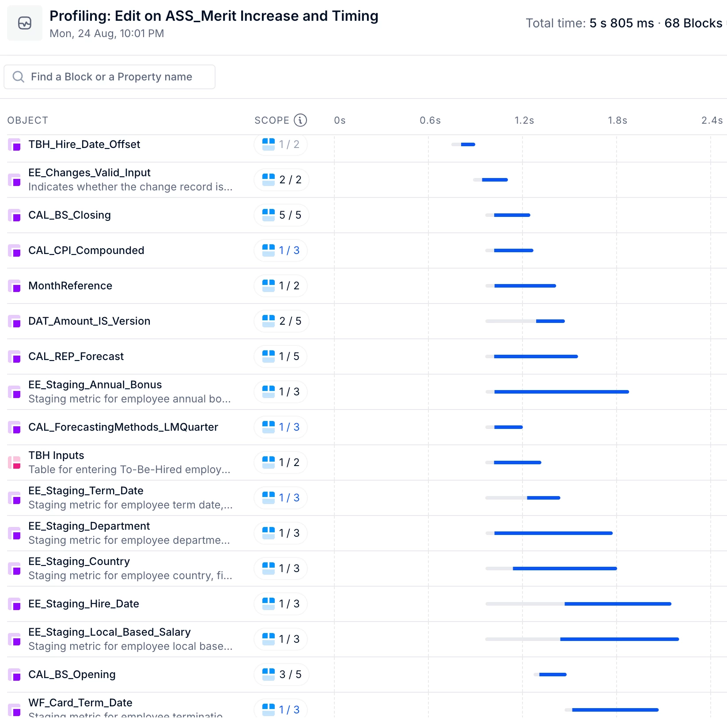Screen dimensions: 727x728
Task: Click the metric icon next to CAL_REP_Forecast
Action: pyautogui.click(x=15, y=356)
